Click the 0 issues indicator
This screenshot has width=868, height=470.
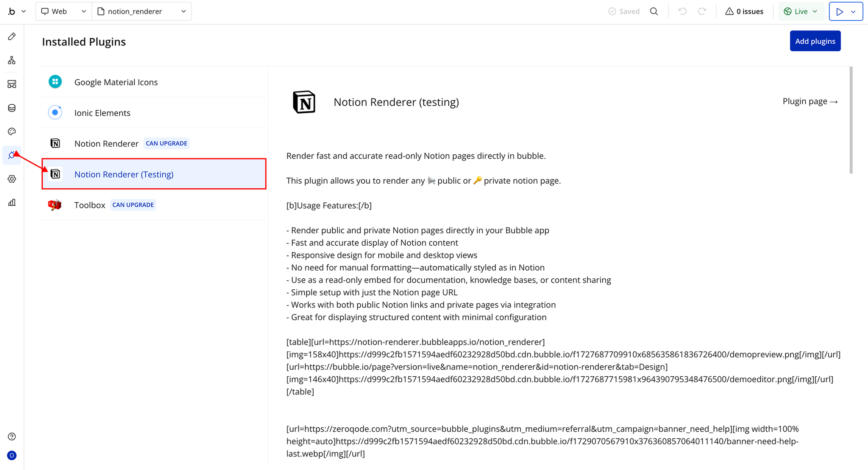click(744, 11)
